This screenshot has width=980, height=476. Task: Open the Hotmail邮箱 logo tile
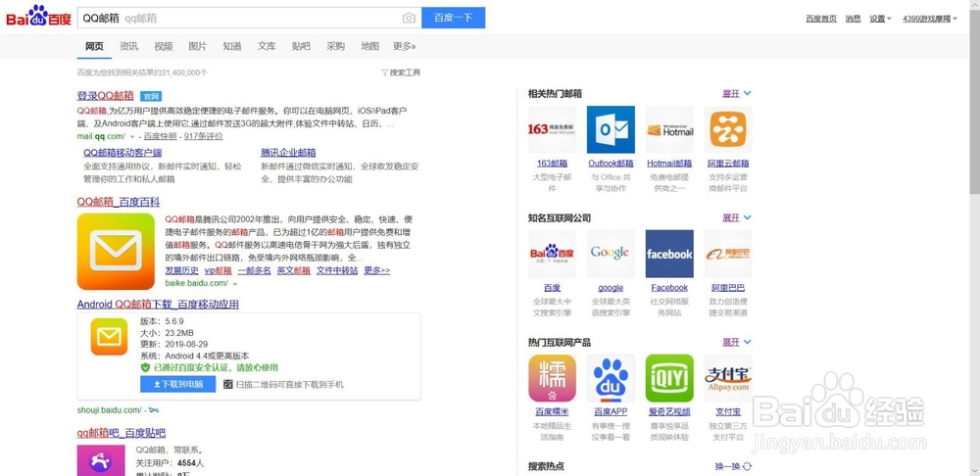click(669, 129)
